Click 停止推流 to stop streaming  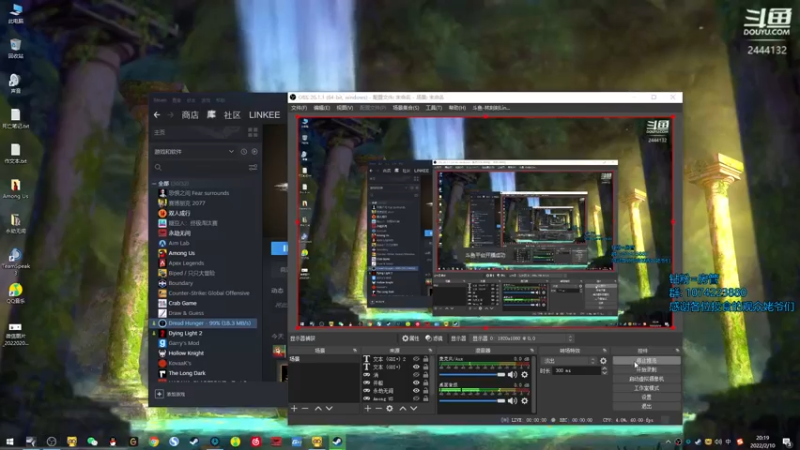(646, 361)
